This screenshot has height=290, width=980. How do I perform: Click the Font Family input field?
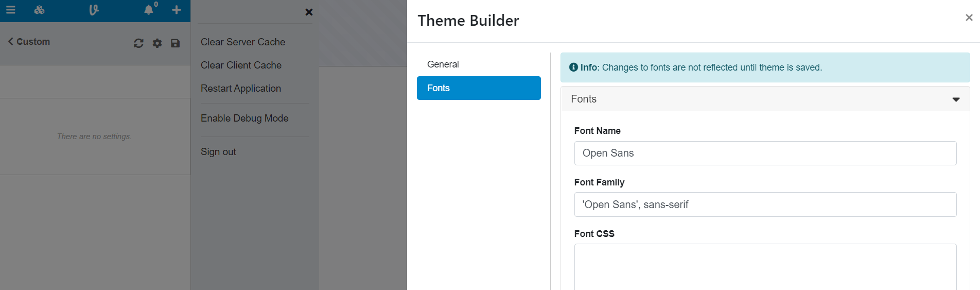click(x=765, y=204)
